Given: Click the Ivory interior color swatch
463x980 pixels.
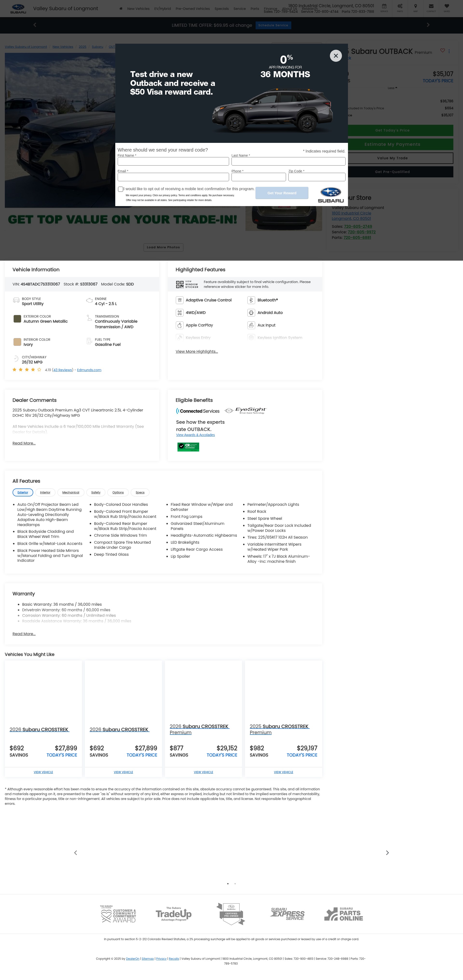Looking at the screenshot, I should [17, 342].
